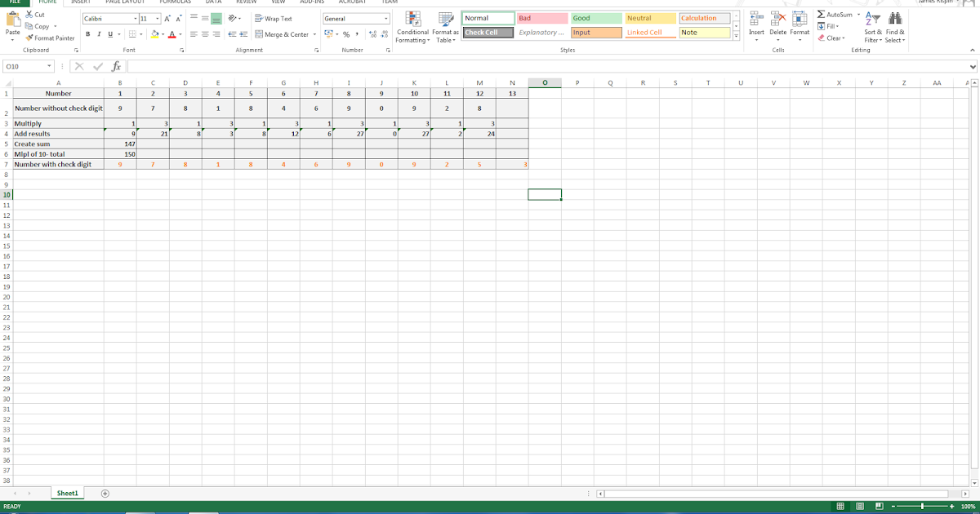This screenshot has height=514, width=980.
Task: Toggle Bold formatting
Action: 89,34
